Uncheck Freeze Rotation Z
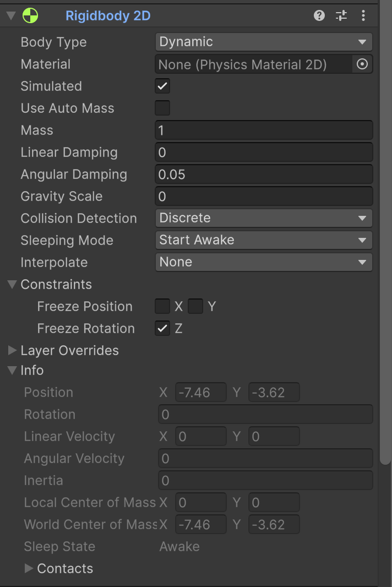 pyautogui.click(x=162, y=328)
